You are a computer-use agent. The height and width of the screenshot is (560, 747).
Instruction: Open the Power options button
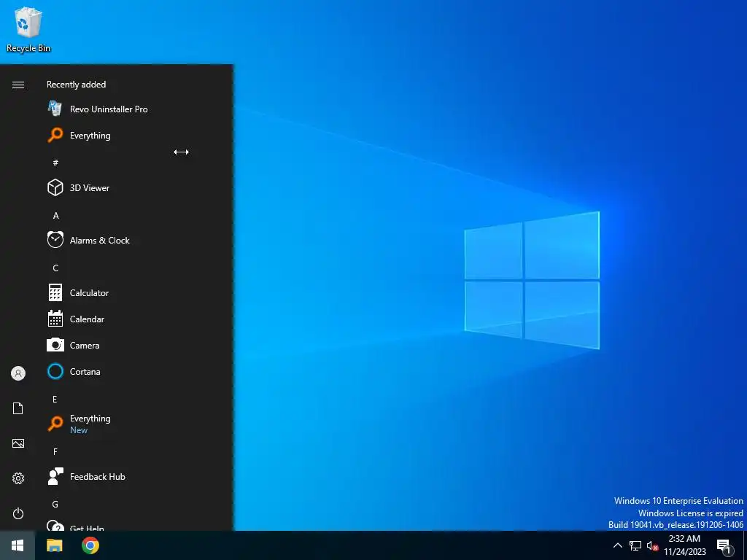pyautogui.click(x=18, y=513)
